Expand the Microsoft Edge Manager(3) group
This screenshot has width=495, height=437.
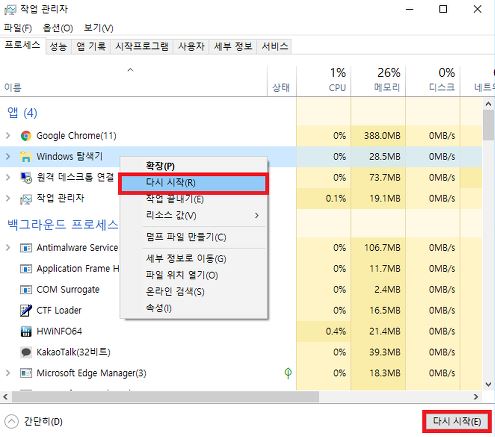point(8,373)
